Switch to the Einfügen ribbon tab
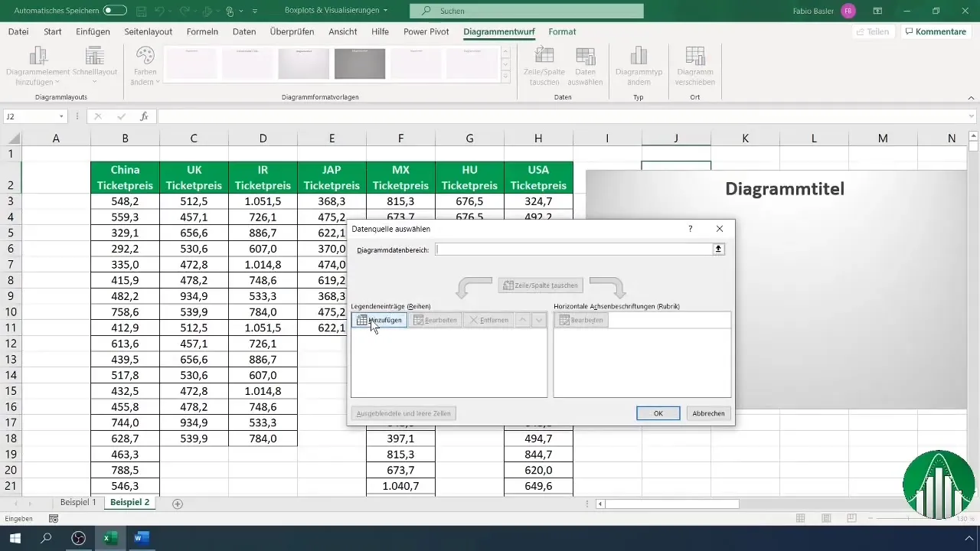 click(93, 31)
